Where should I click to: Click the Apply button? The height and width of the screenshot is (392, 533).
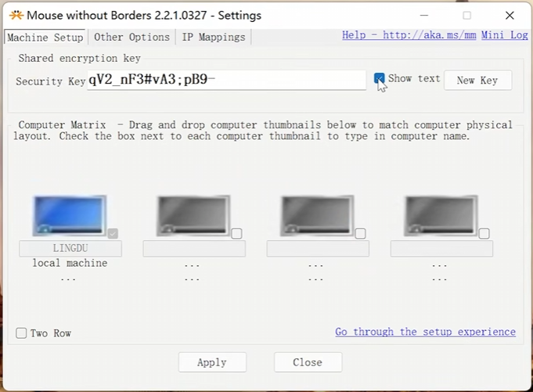pyautogui.click(x=212, y=362)
